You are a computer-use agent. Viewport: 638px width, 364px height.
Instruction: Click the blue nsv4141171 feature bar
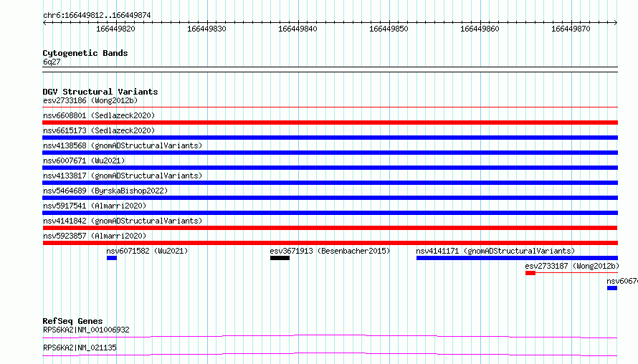pyautogui.click(x=517, y=258)
